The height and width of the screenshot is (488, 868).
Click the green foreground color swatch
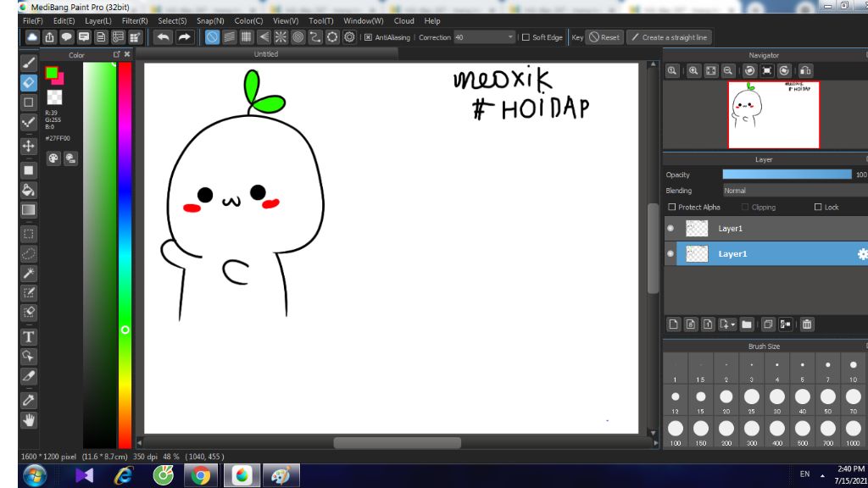point(52,73)
